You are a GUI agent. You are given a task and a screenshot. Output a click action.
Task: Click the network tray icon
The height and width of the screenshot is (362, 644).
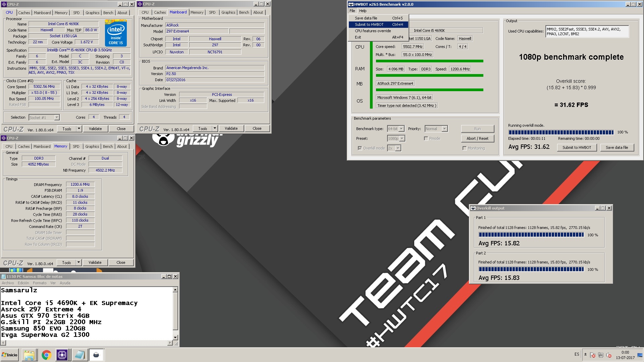[x=600, y=355]
